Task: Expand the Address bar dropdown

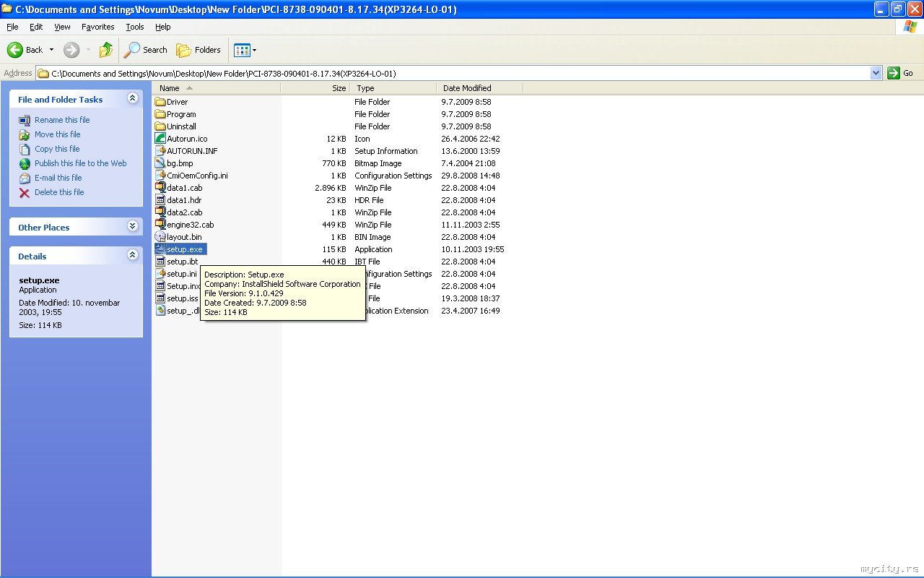Action: (876, 73)
